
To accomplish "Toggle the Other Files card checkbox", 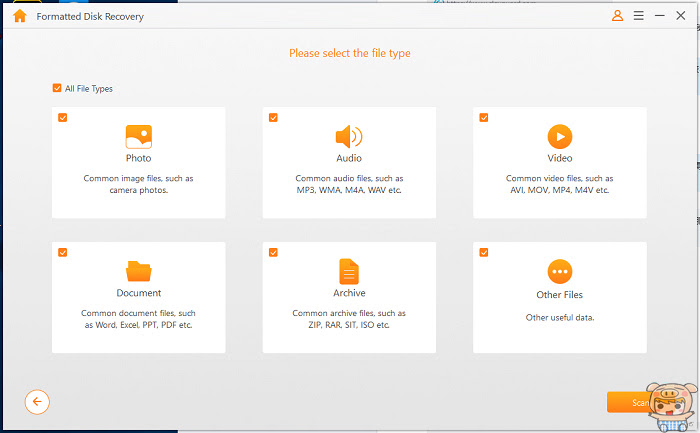I will pos(483,252).
